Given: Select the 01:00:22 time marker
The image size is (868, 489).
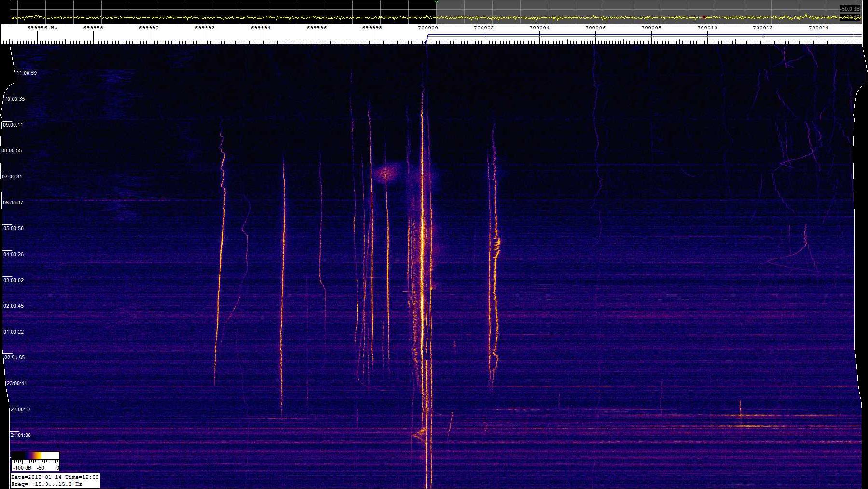Looking at the screenshot, I should (x=14, y=332).
